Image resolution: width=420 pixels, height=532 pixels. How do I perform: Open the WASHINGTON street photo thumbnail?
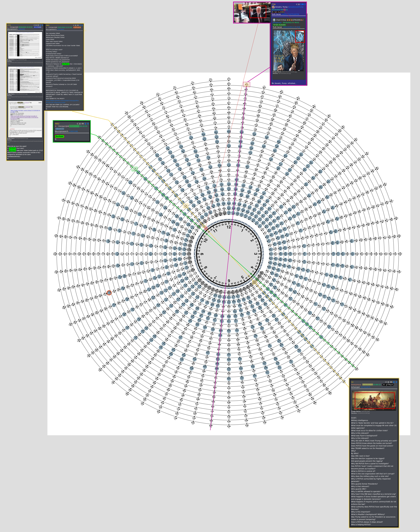(252, 13)
